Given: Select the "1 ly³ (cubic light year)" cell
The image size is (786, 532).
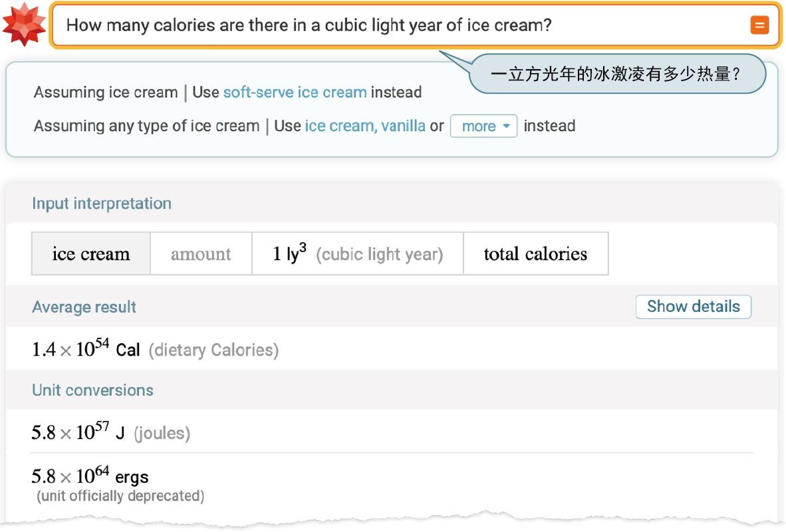Looking at the screenshot, I should [357, 254].
